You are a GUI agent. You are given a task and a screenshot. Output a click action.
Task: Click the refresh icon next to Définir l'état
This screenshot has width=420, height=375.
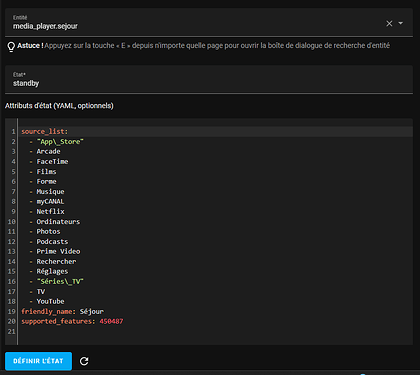(84, 361)
